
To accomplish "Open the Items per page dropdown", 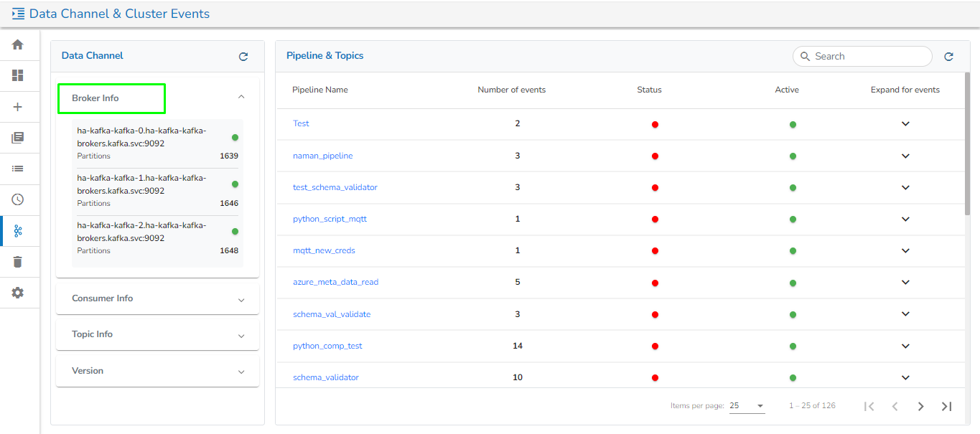I will pyautogui.click(x=747, y=406).
